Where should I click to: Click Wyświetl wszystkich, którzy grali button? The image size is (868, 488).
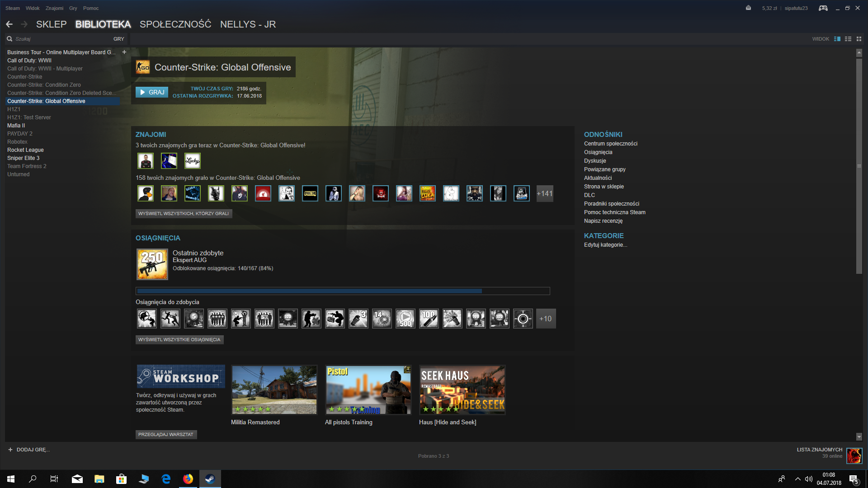click(x=184, y=213)
